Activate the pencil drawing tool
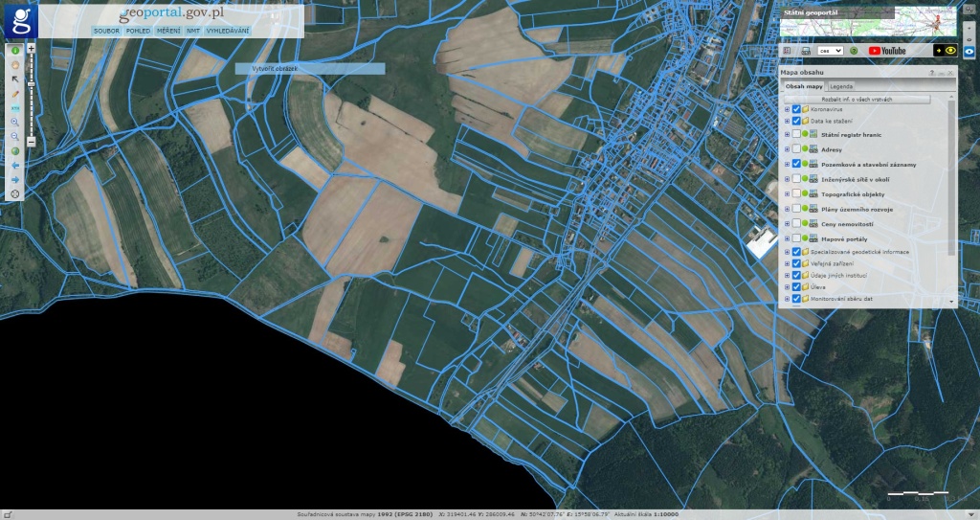Screen dimensions: 980x520 tap(15, 94)
